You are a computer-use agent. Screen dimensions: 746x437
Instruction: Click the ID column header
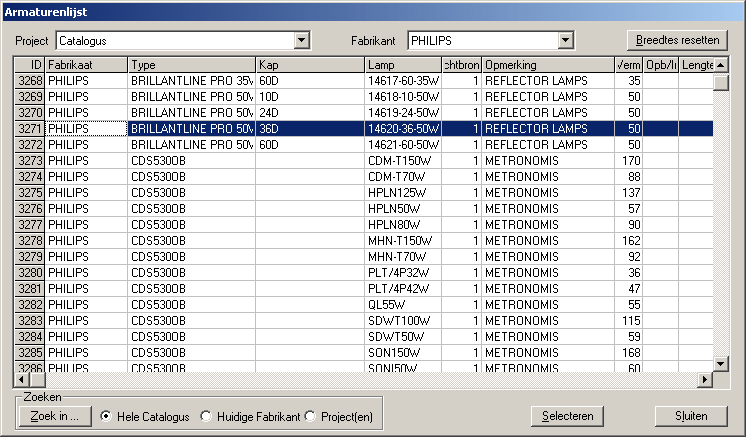(29, 65)
